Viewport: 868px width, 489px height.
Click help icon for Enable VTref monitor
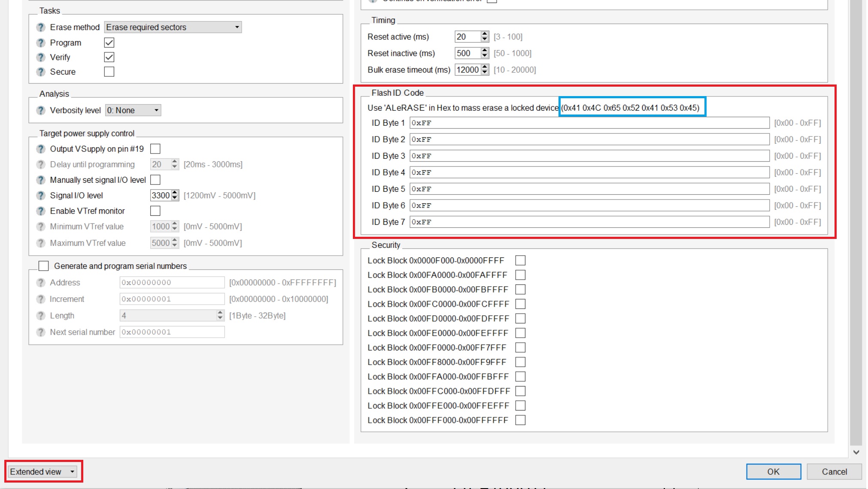coord(41,211)
